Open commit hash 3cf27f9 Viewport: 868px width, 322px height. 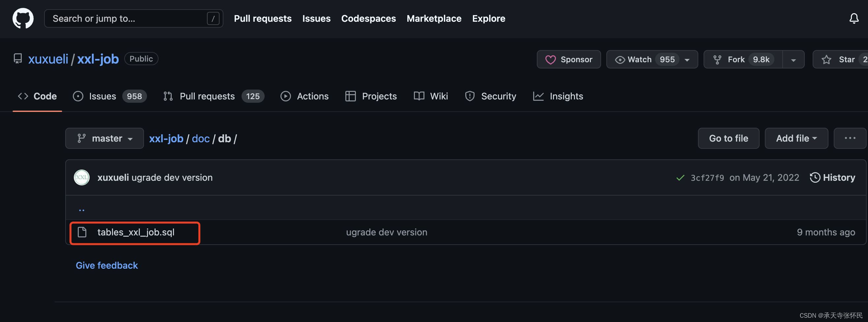click(x=707, y=178)
